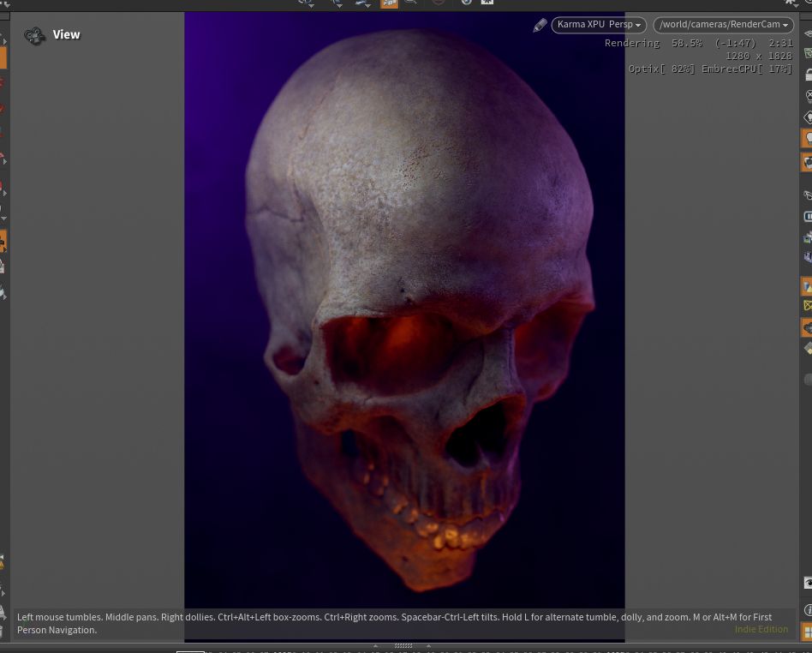The width and height of the screenshot is (812, 653).
Task: Toggle the orange lightbulb headlight icon
Action: click(x=807, y=138)
